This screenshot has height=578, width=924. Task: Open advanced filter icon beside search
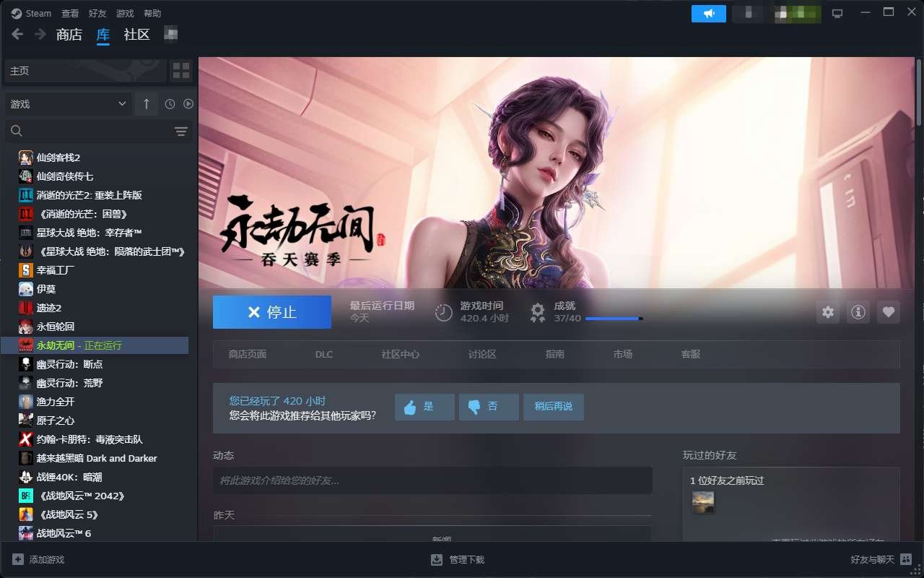(180, 131)
